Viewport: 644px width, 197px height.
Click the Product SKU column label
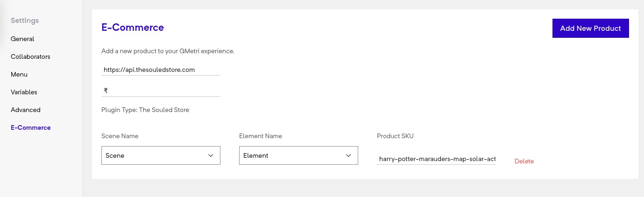tap(395, 136)
